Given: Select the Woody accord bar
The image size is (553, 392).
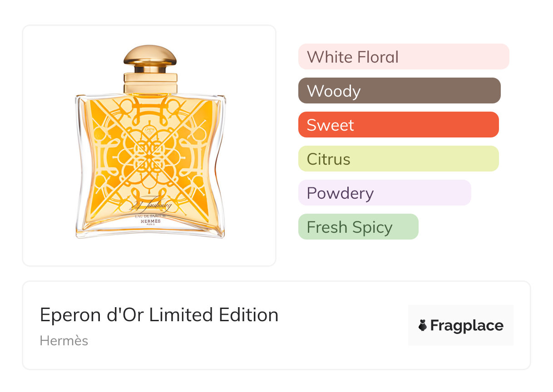Looking at the screenshot, I should click(x=399, y=91).
